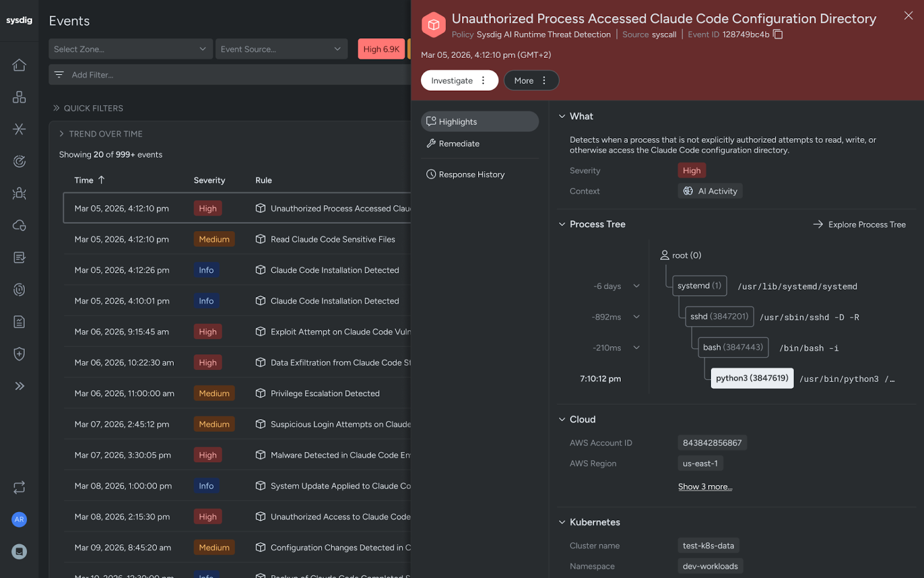Image resolution: width=924 pixels, height=578 pixels.
Task: Click the us-east-1 region value
Action: pos(700,464)
